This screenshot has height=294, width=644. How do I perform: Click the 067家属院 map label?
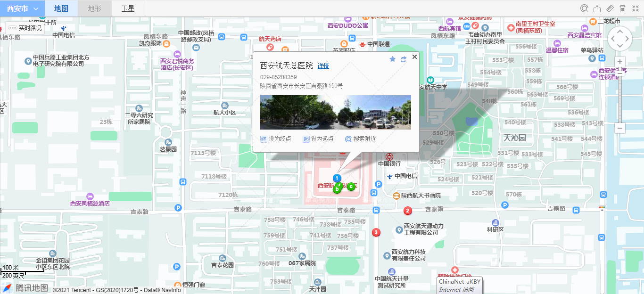click(x=302, y=263)
